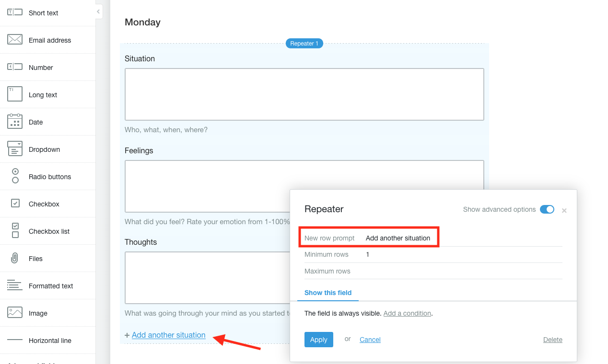Toggle Show advanced options switch
Viewport: 608px width, 364px height.
pos(547,209)
